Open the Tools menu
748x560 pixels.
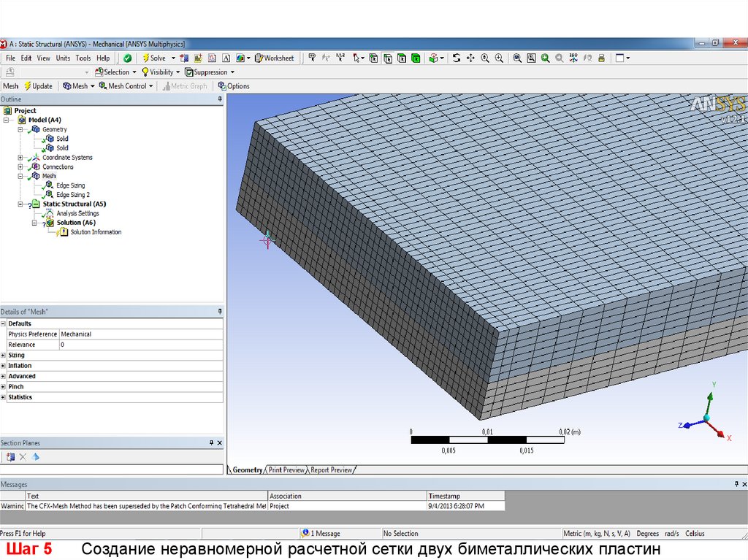point(83,58)
